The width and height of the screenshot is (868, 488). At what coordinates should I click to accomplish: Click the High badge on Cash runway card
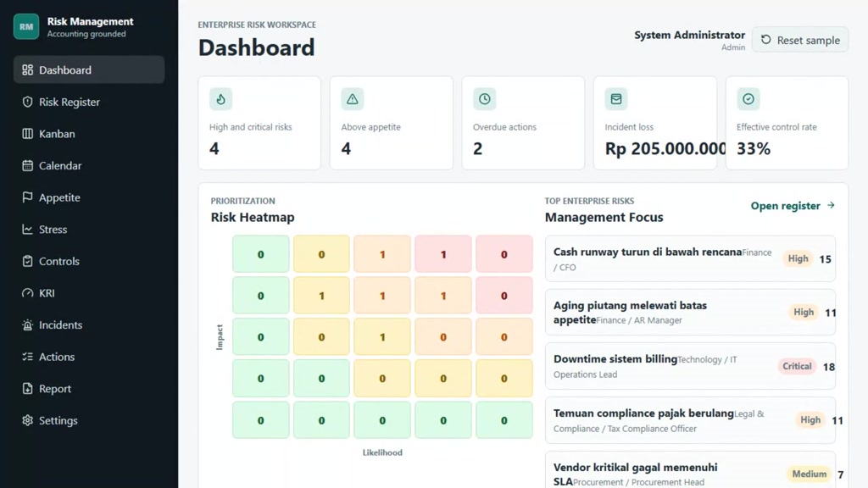point(798,258)
